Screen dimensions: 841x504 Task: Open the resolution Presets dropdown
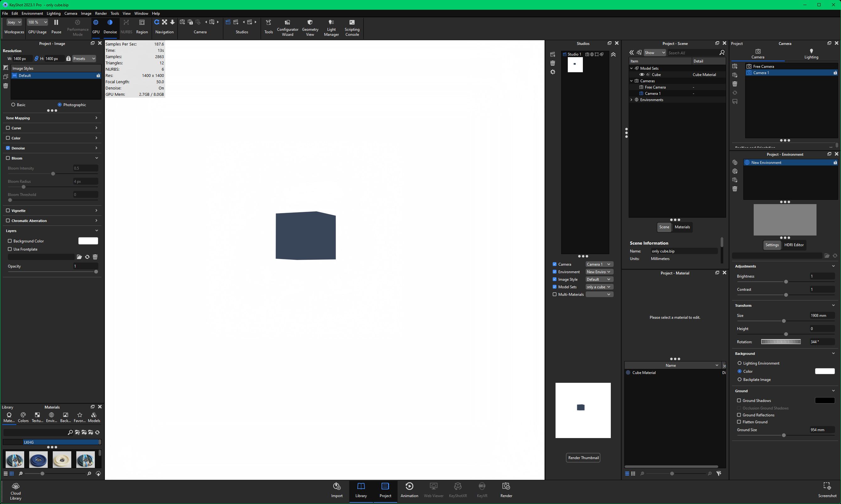tap(84, 59)
